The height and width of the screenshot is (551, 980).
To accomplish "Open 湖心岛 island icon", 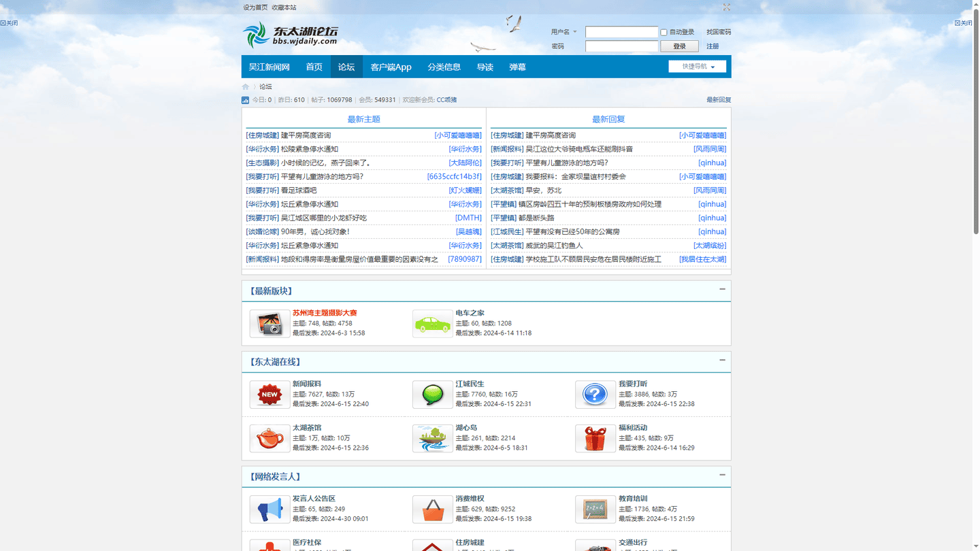I will (x=432, y=439).
